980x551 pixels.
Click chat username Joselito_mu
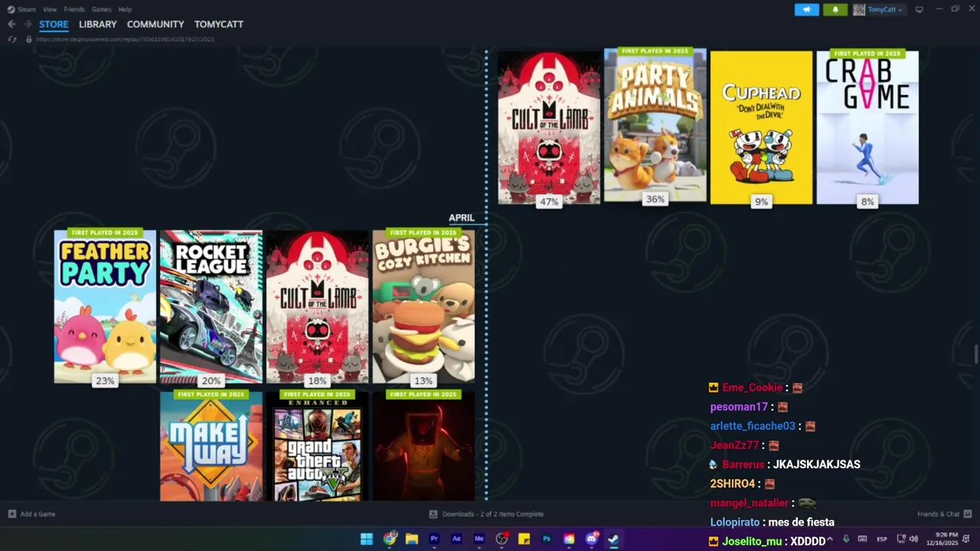click(752, 541)
